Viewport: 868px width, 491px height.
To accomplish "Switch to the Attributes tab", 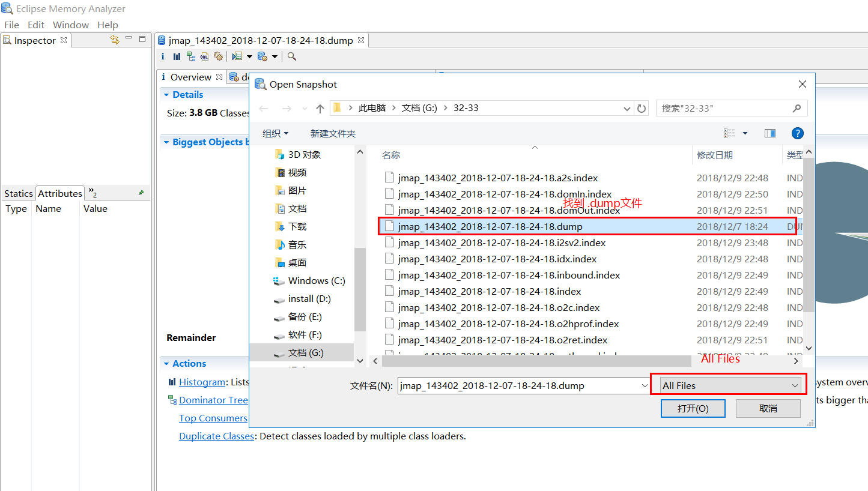I will (60, 193).
